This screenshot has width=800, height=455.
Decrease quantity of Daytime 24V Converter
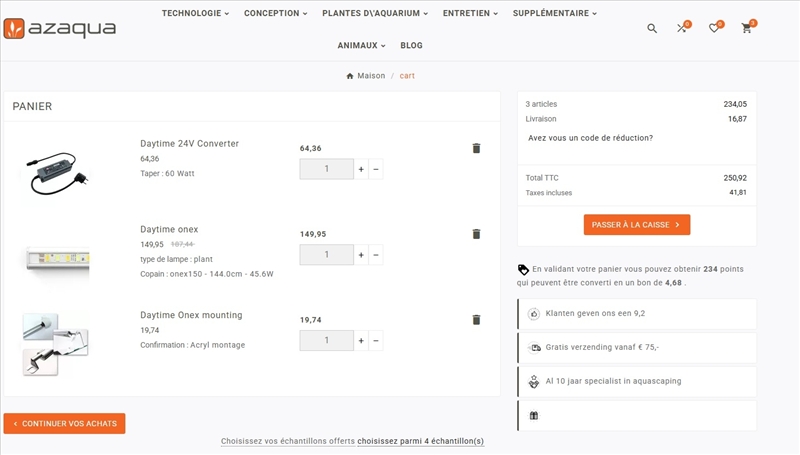click(376, 169)
